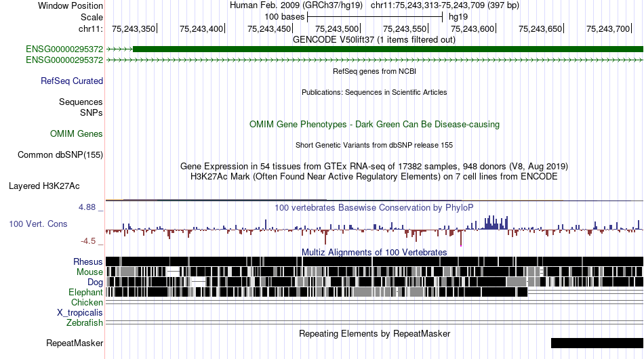Image resolution: width=644 pixels, height=359 pixels.
Task: Open the OMIM Gene Phenotypes track title
Action: [374, 125]
